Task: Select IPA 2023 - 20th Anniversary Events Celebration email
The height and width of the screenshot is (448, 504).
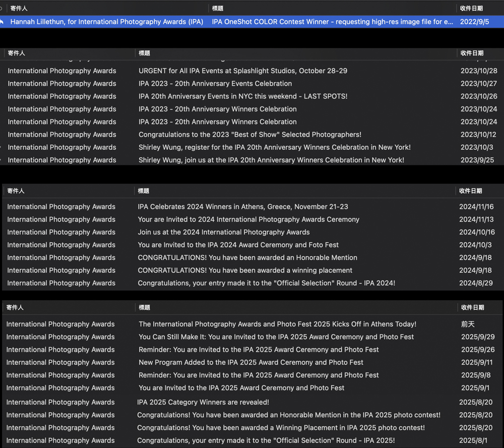Action: click(x=215, y=84)
